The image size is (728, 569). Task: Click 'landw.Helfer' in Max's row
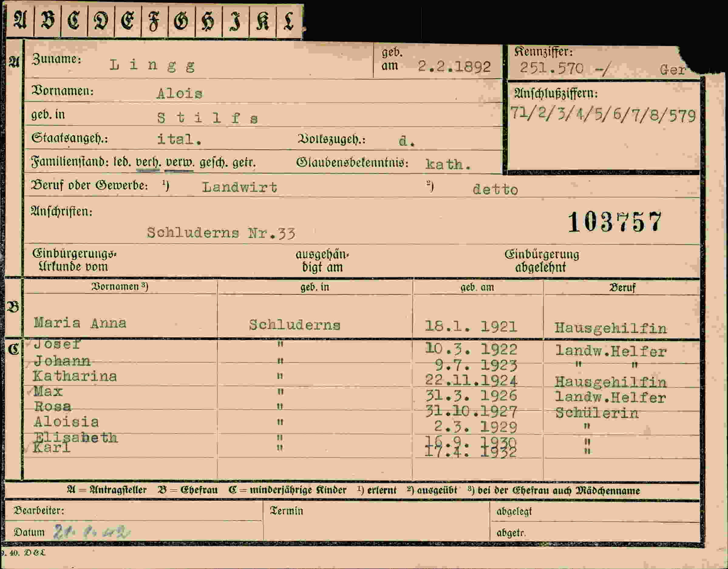coord(611,397)
